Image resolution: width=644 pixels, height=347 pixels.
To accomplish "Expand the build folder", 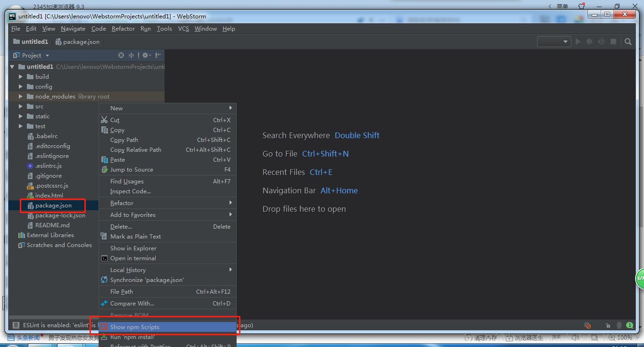I will 20,76.
